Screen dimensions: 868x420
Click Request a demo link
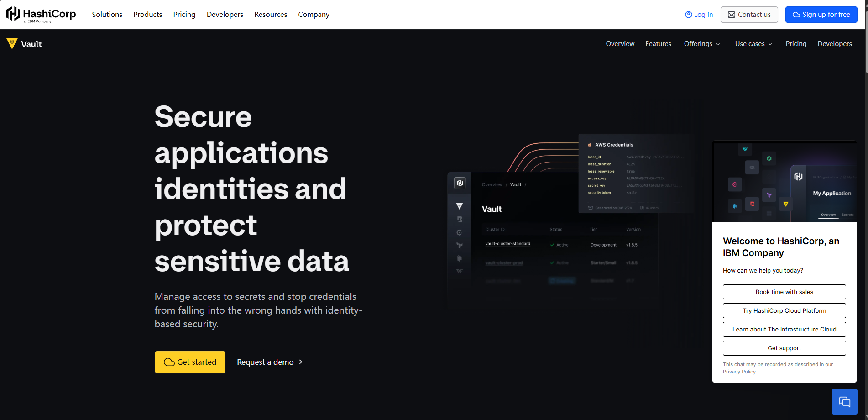point(270,362)
